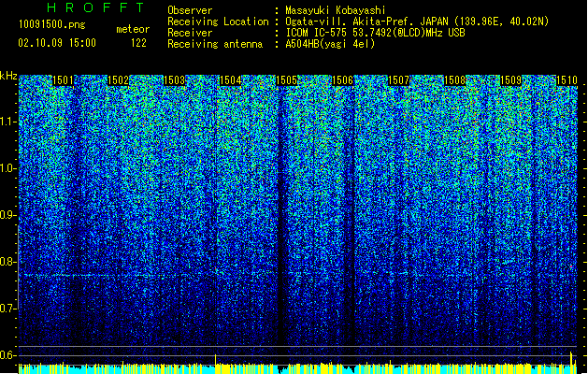Click the Receiving antenna label
The width and height of the screenshot is (588, 374).
click(x=215, y=44)
